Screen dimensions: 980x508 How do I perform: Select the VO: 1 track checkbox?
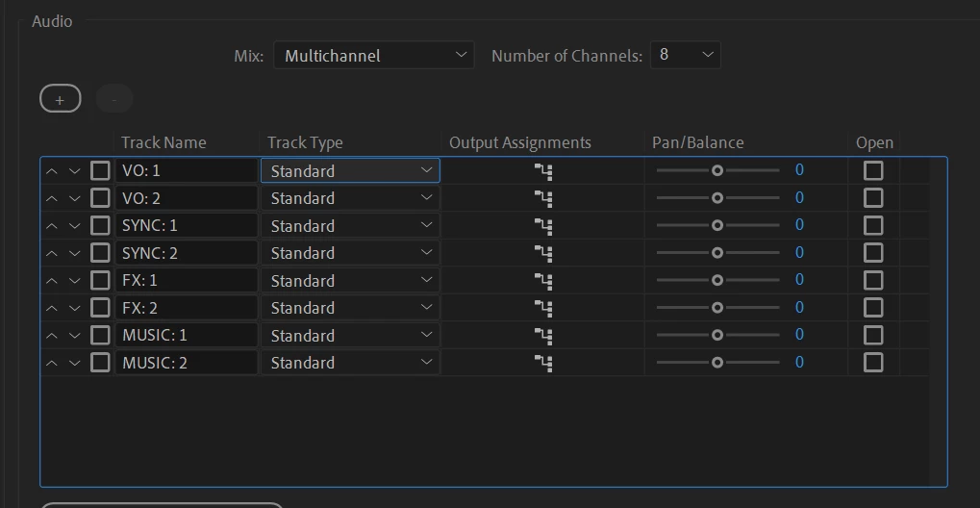tap(100, 171)
